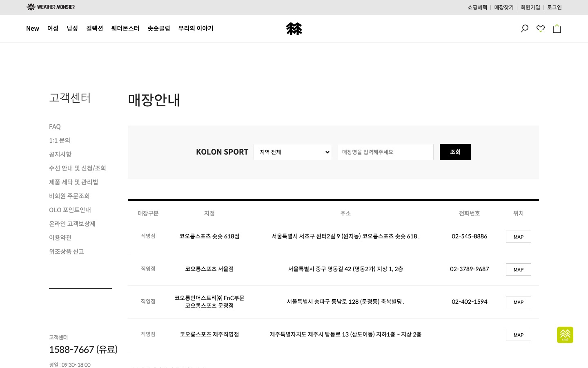Open the 컬렉션 menu

95,28
